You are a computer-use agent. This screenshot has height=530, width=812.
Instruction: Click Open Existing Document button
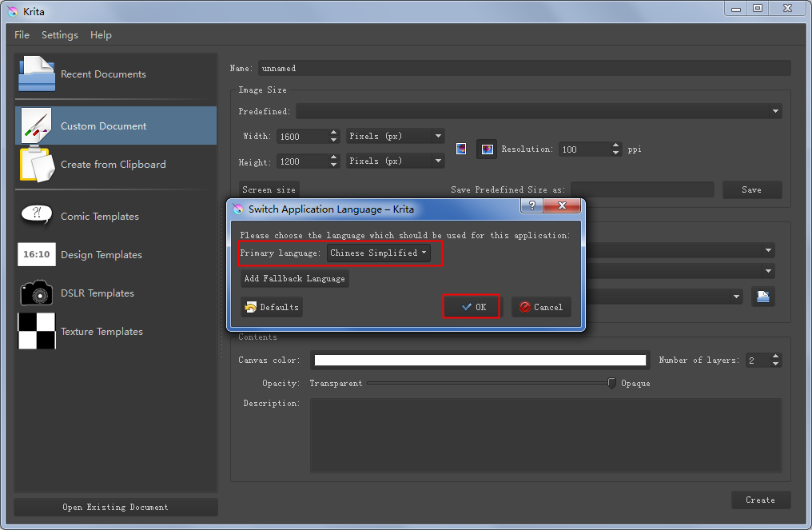(x=115, y=507)
